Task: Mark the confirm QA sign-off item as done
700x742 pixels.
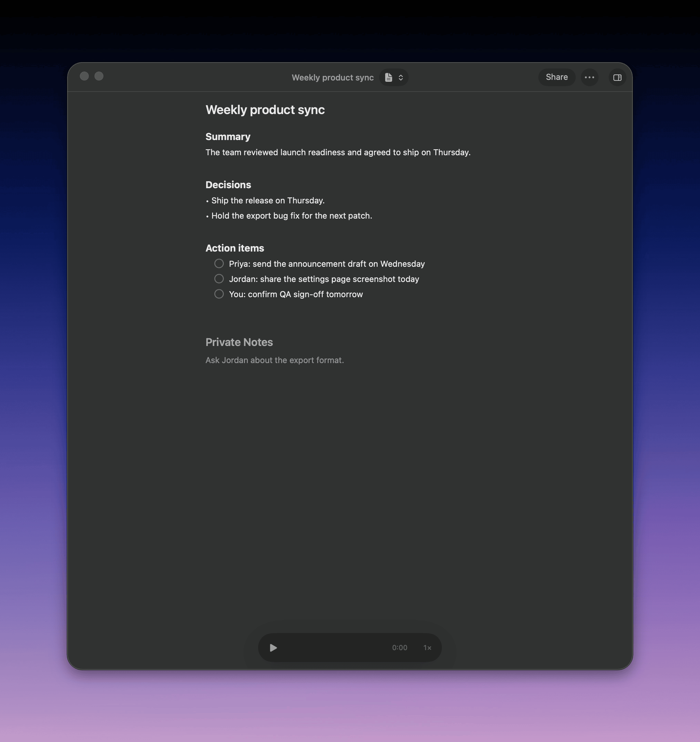Action: coord(219,294)
